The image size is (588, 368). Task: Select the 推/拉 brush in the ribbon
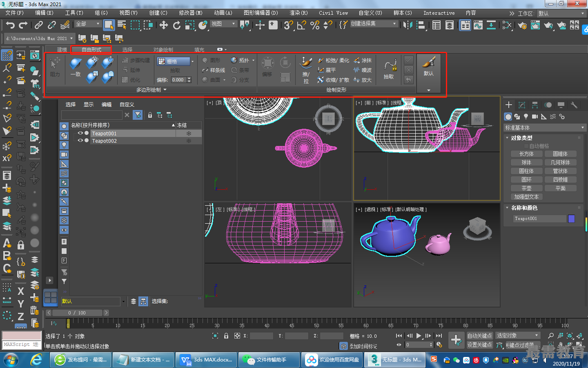pos(306,70)
